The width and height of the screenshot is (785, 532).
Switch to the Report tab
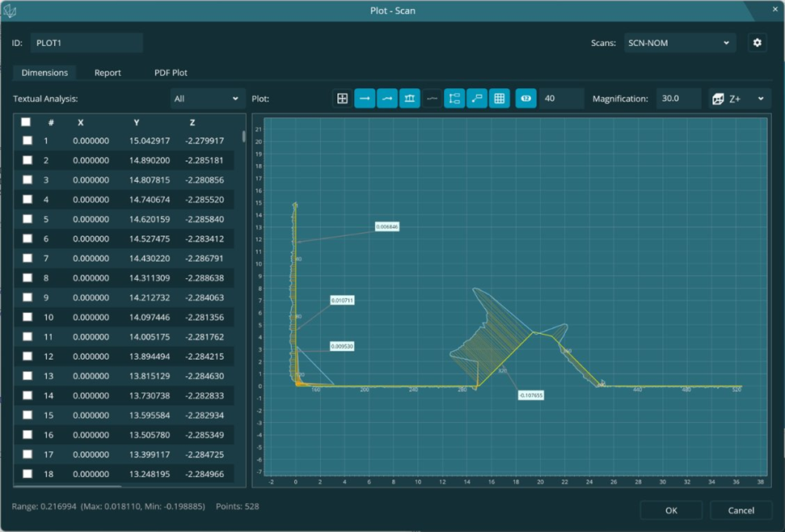(x=108, y=72)
